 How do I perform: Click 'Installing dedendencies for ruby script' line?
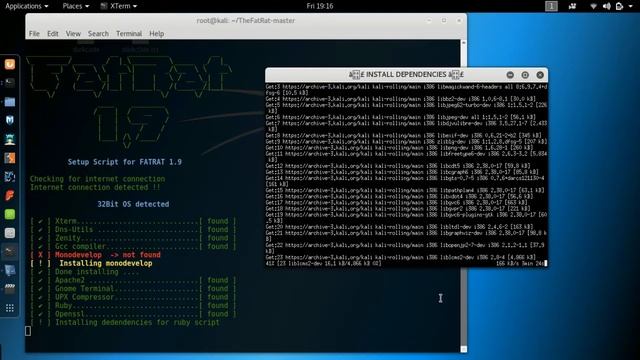[x=124, y=322]
